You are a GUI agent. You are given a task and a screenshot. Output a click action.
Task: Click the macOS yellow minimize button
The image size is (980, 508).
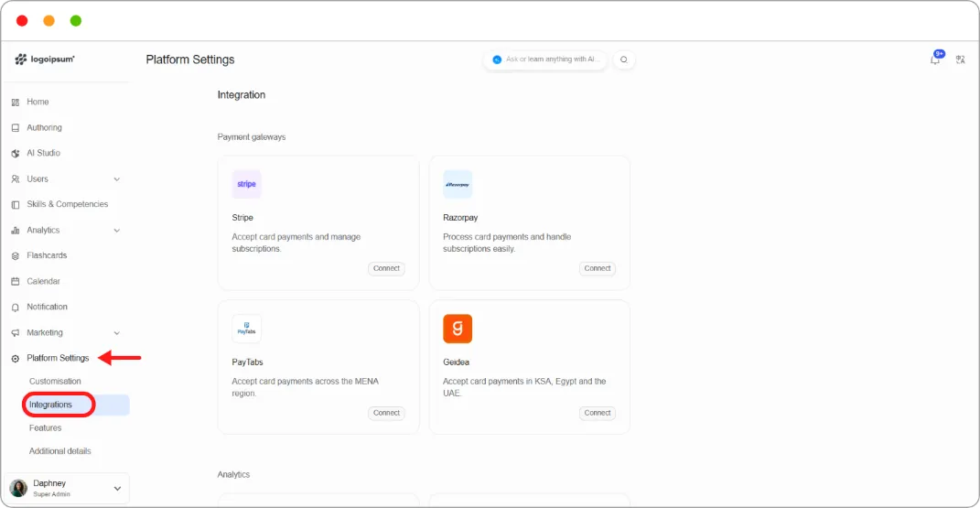pos(48,21)
